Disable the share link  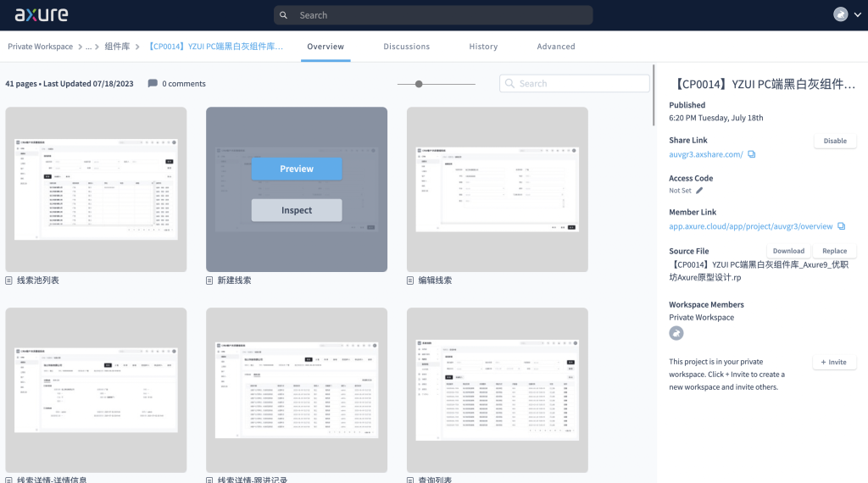[834, 142]
